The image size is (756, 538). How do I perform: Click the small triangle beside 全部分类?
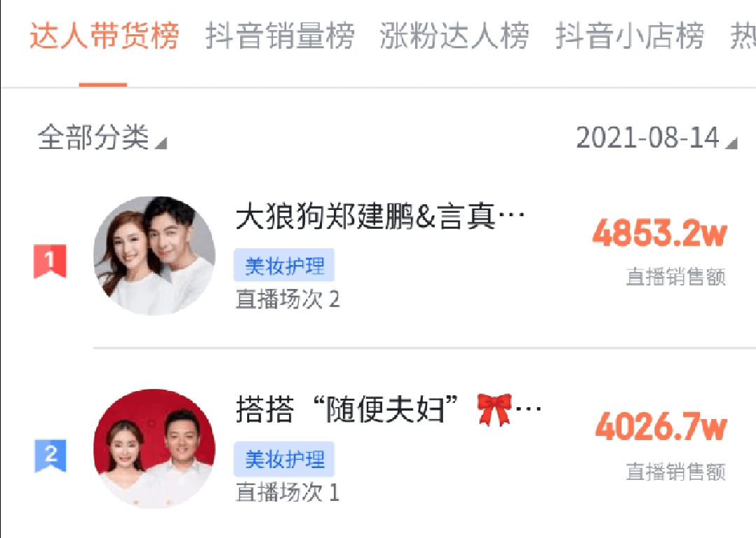coord(161,143)
